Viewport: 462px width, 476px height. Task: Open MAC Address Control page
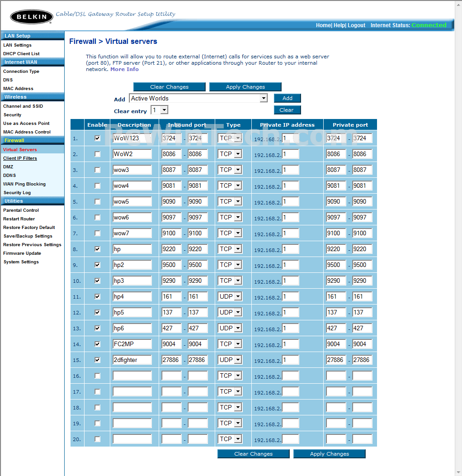click(27, 132)
